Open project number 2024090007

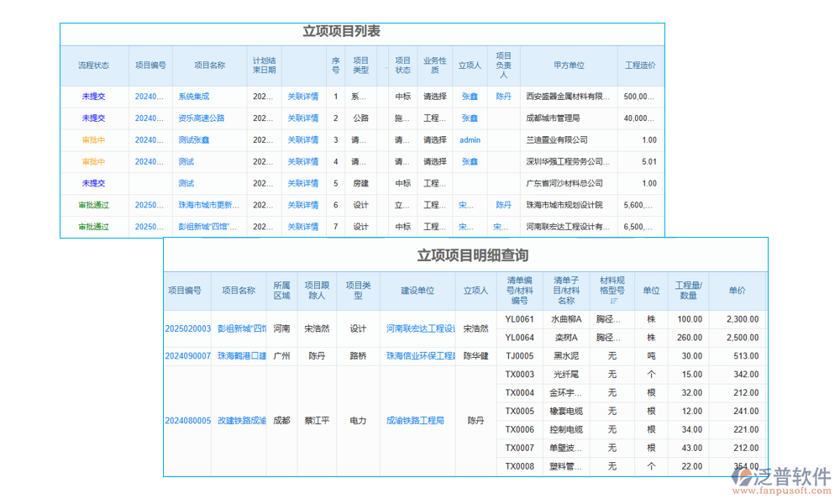coord(189,354)
